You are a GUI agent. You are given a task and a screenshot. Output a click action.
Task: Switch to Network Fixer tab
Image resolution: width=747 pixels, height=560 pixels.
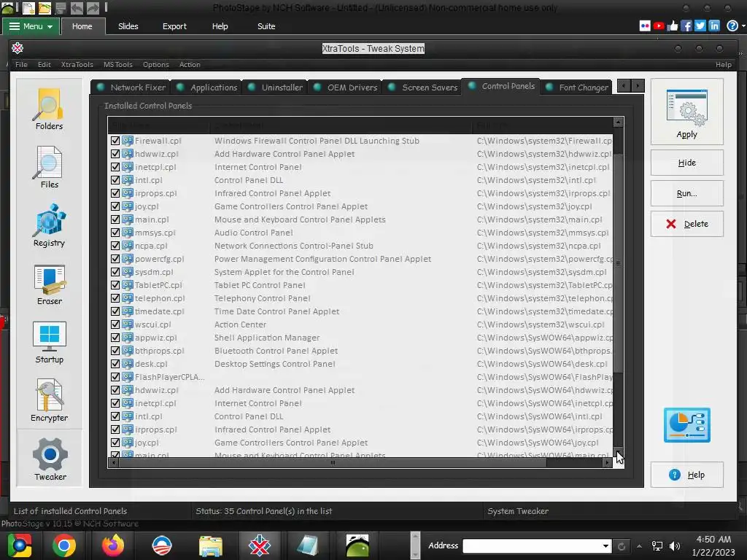point(131,87)
